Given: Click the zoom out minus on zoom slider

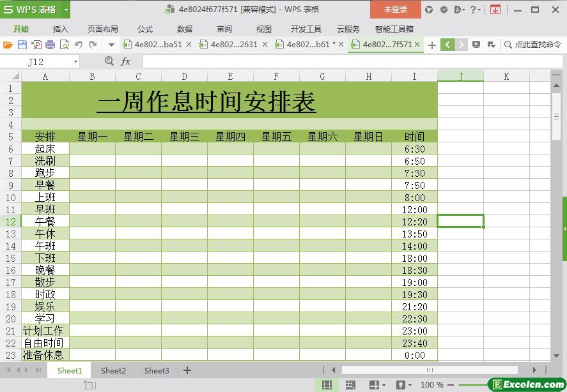Looking at the screenshot, I should point(451,385).
